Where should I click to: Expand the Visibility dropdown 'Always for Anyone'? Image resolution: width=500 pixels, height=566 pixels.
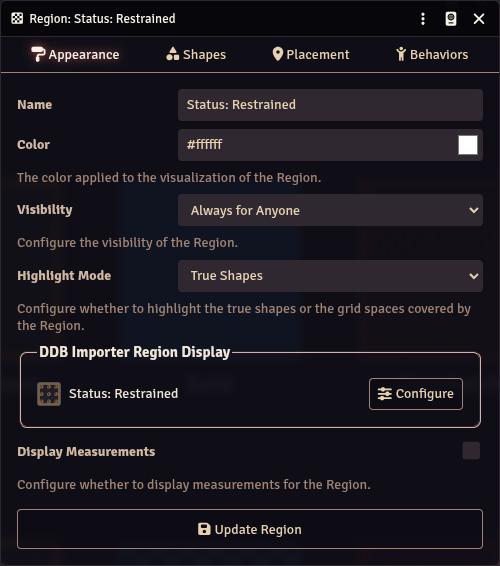(330, 210)
